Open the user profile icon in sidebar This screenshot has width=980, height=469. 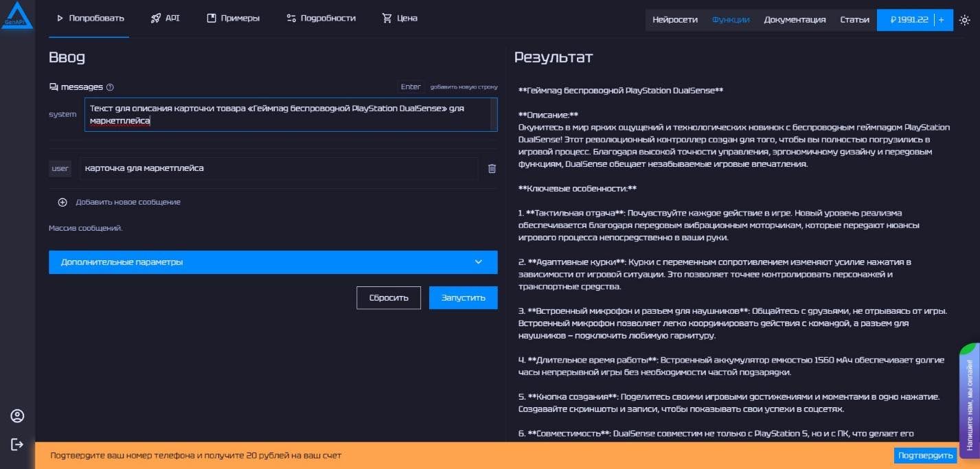[17, 416]
